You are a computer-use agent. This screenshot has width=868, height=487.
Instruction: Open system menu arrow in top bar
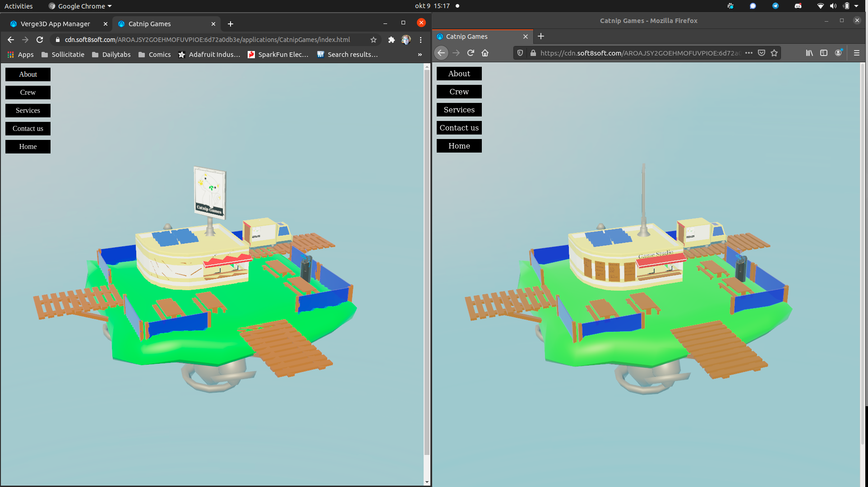(x=856, y=6)
